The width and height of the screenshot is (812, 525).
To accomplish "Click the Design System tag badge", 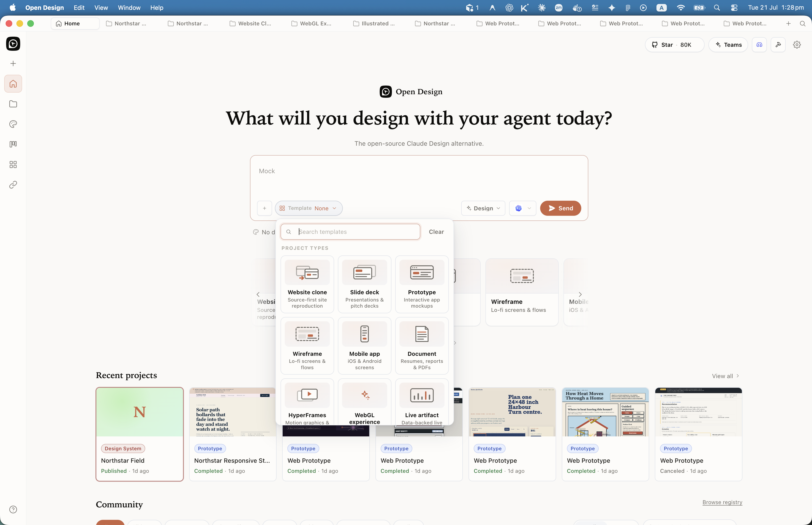I will click(x=123, y=449).
